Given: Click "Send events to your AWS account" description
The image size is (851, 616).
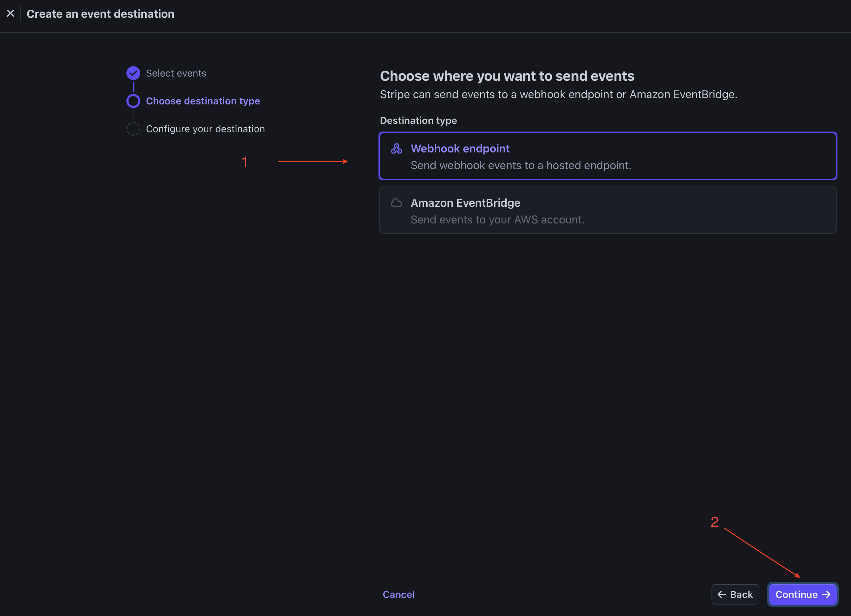Looking at the screenshot, I should [x=497, y=220].
